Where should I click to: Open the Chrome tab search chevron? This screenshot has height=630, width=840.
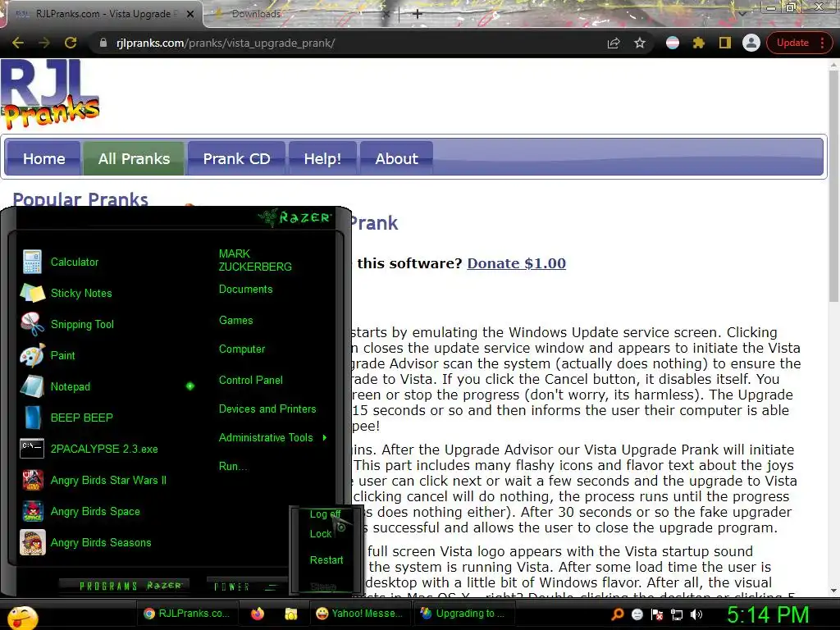[x=743, y=13]
